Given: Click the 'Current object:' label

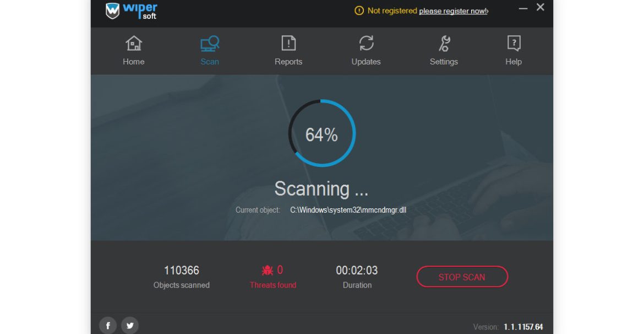Looking at the screenshot, I should 258,210.
